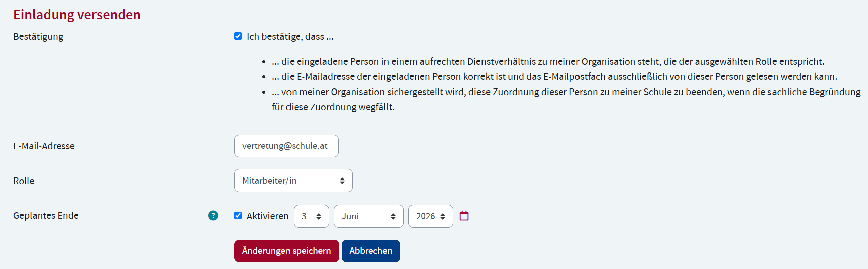
Task: Click the "Ich bestätige, dass ..." label text
Action: pos(290,37)
